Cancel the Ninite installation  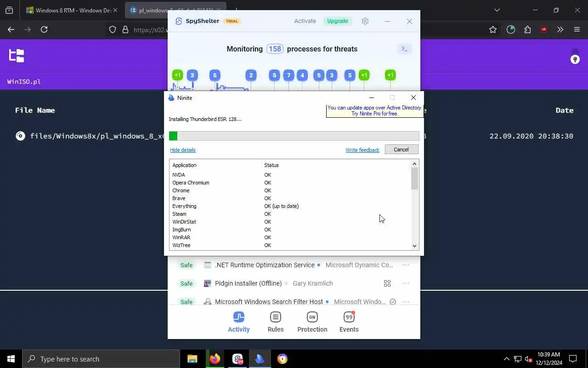tap(401, 149)
